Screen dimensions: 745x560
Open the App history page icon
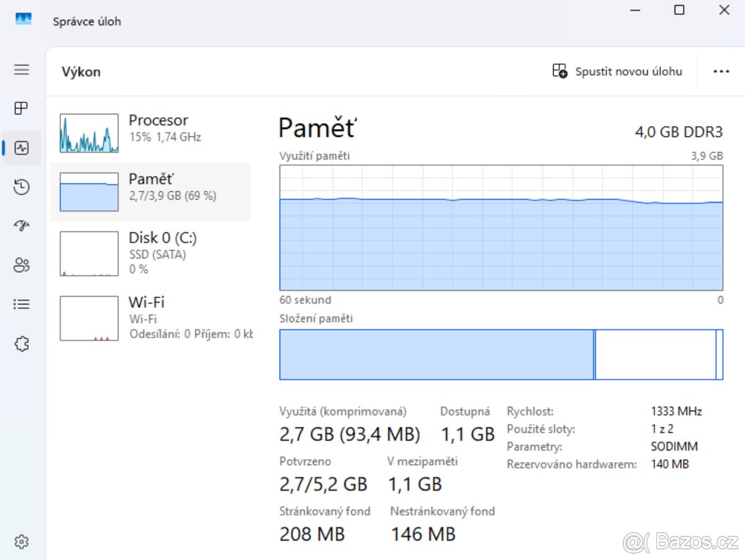coord(22,187)
